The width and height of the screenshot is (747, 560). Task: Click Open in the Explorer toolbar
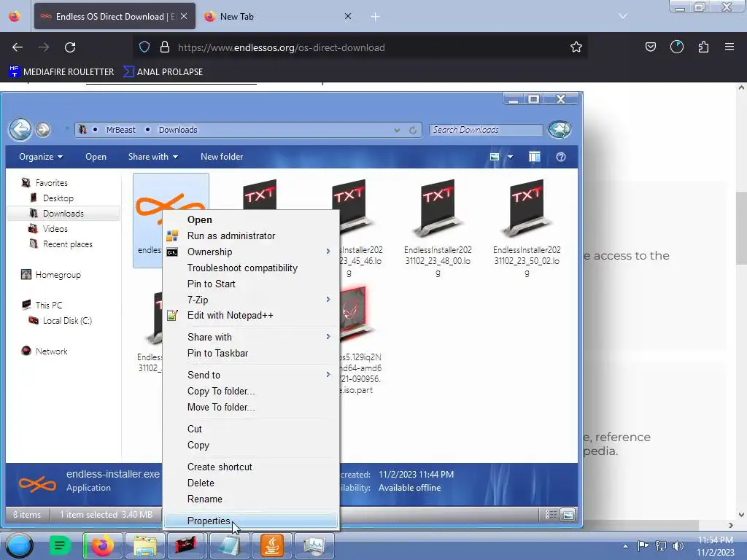96,157
